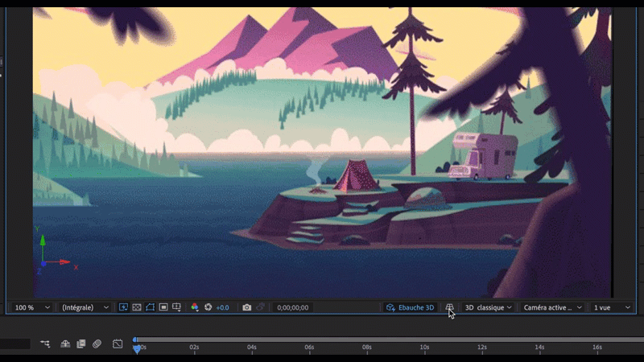644x362 pixels.
Task: Click the 10s mark on the ruler
Action: coord(424,348)
